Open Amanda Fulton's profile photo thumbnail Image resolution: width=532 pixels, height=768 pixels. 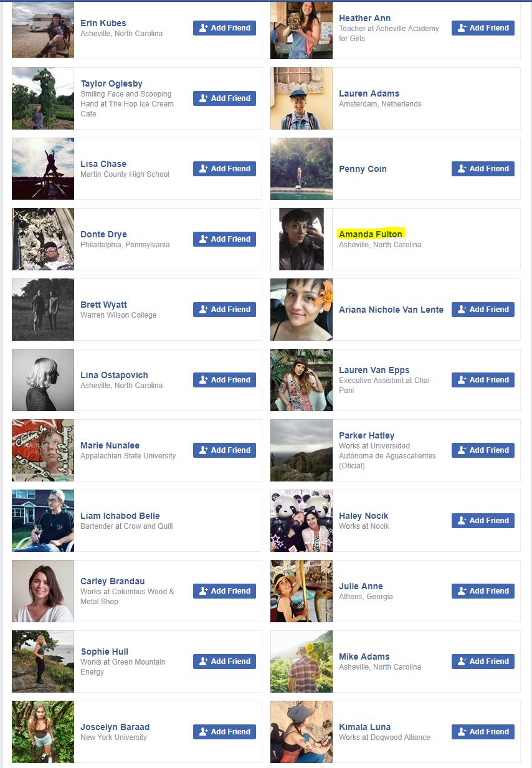[302, 239]
